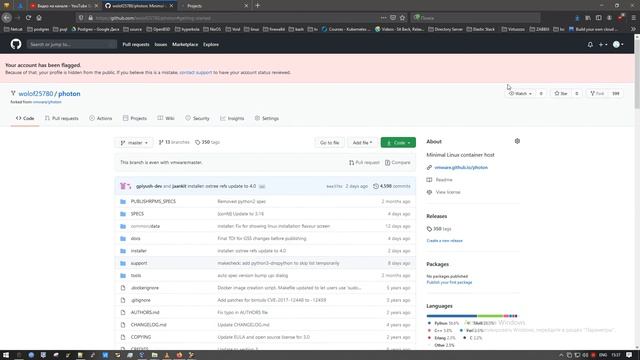
Task: Bookmark the page with the star icon
Action: (402, 18)
